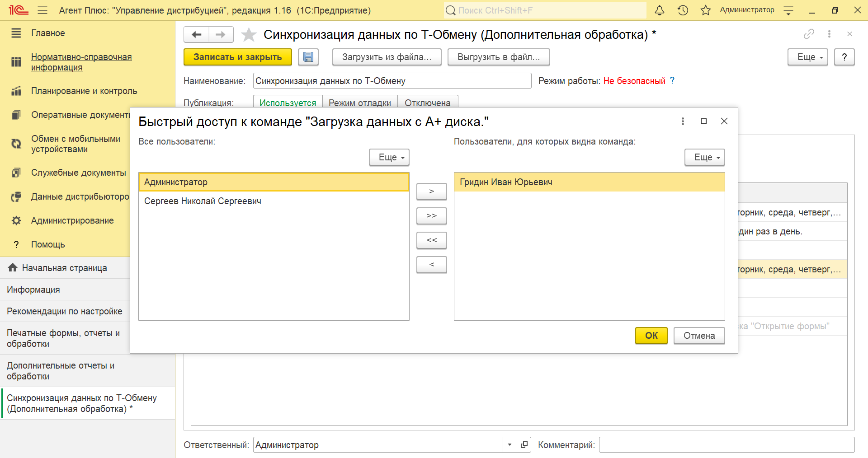Copy link with the chain icon
The width and height of the screenshot is (868, 458).
(809, 34)
